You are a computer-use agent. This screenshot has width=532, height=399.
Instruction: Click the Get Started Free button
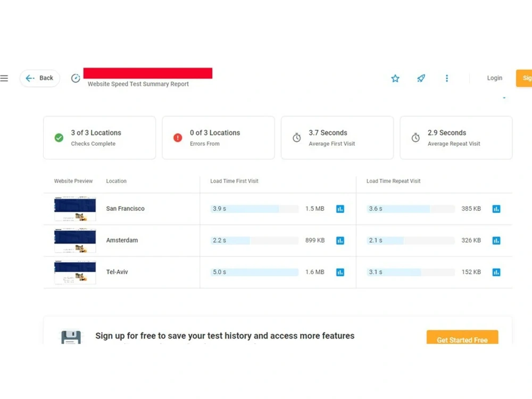click(x=462, y=338)
